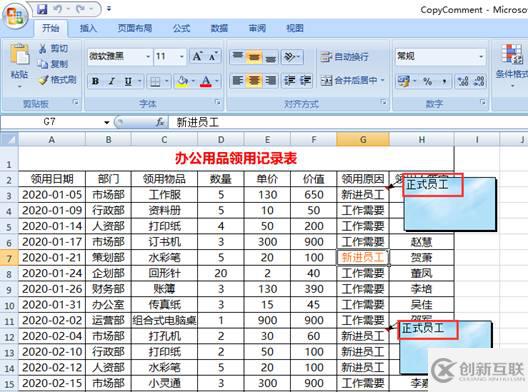The image size is (528, 392).
Task: Open the 视图 ribbon tab
Action: (295, 28)
